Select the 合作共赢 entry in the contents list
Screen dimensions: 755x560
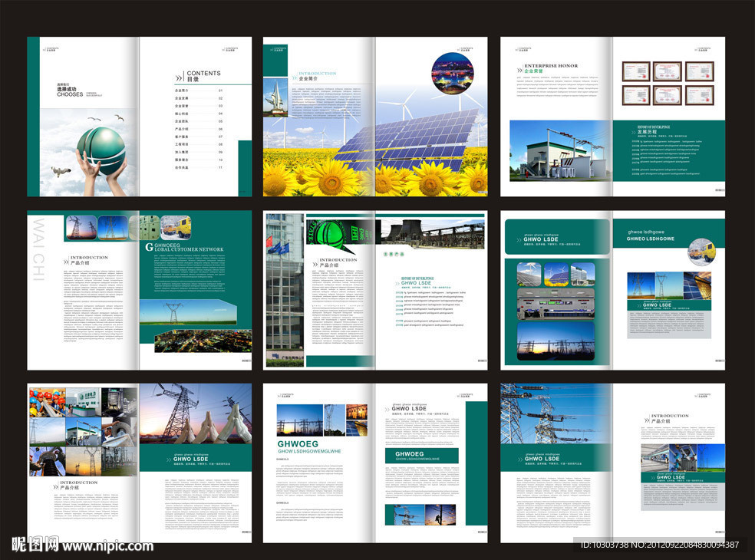[x=182, y=166]
